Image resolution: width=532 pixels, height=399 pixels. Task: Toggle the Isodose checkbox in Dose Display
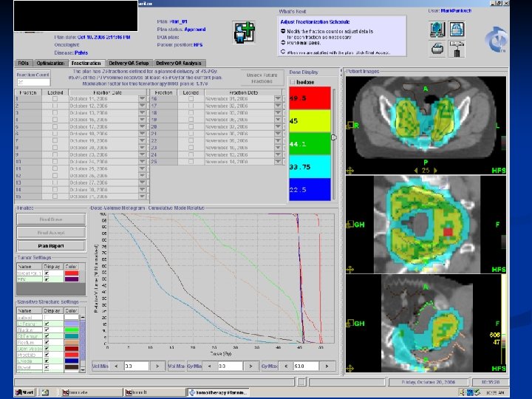[293, 82]
